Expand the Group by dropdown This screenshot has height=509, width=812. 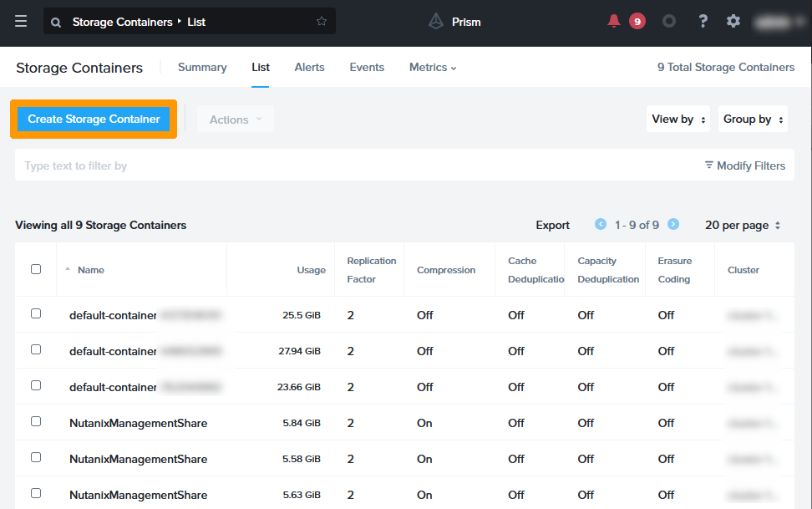(753, 120)
